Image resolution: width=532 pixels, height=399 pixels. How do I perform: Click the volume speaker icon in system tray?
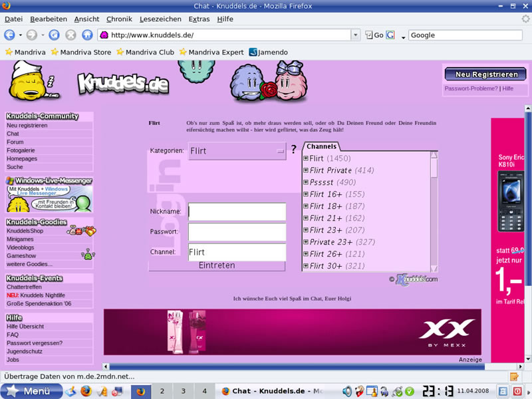346,391
